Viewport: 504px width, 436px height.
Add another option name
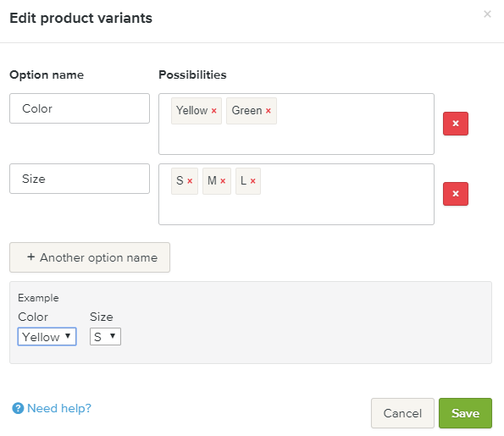90,257
